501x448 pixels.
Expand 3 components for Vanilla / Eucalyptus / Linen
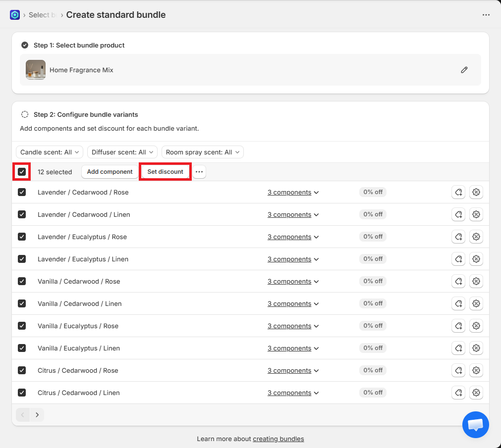[x=293, y=348]
